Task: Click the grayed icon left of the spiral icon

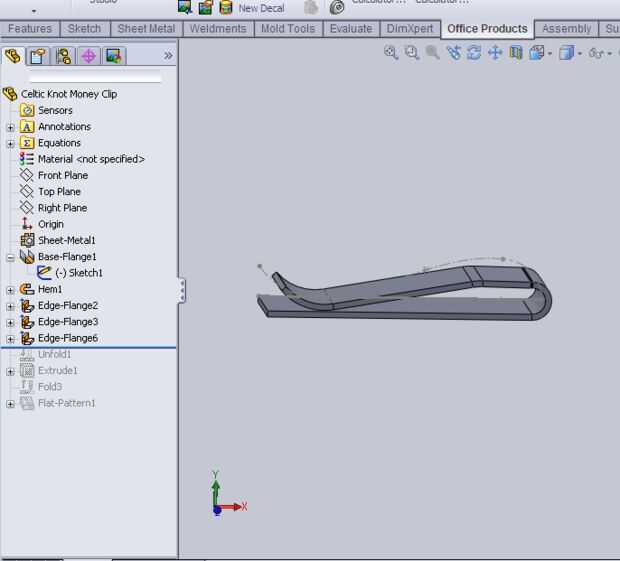Action: (x=311, y=7)
